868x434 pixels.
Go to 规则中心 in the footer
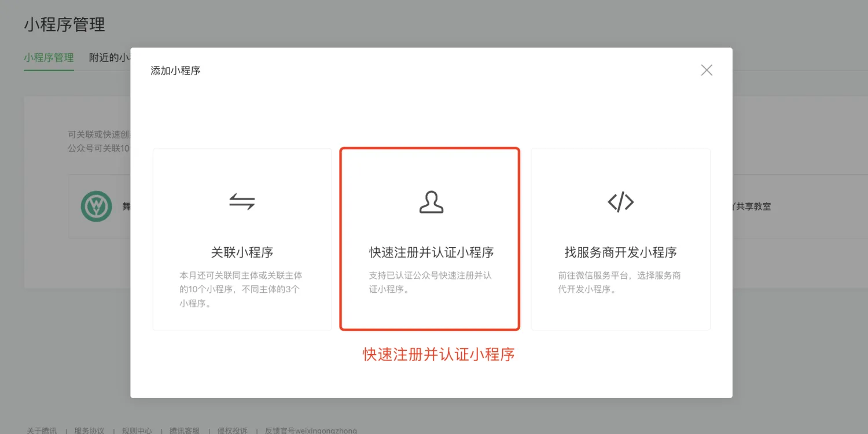click(137, 431)
